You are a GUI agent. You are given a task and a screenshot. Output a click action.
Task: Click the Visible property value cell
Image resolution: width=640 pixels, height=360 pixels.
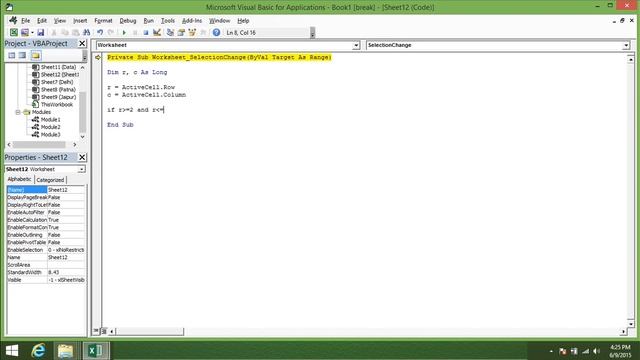[x=66, y=280]
